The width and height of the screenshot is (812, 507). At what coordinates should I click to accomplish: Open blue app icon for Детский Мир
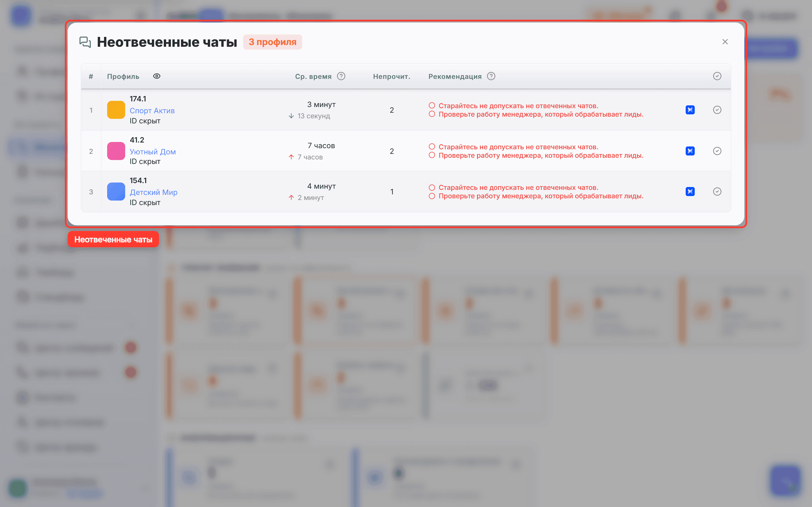(690, 192)
